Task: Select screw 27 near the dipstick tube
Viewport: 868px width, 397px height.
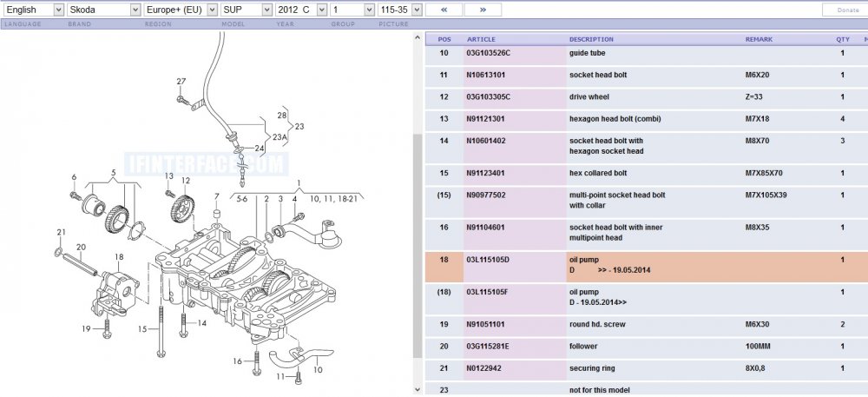Action: 182,100
